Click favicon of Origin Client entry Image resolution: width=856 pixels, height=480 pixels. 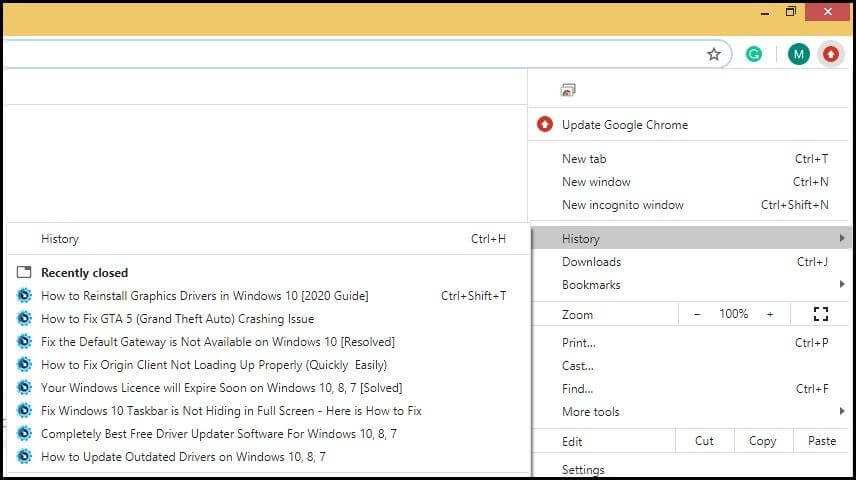coord(24,364)
